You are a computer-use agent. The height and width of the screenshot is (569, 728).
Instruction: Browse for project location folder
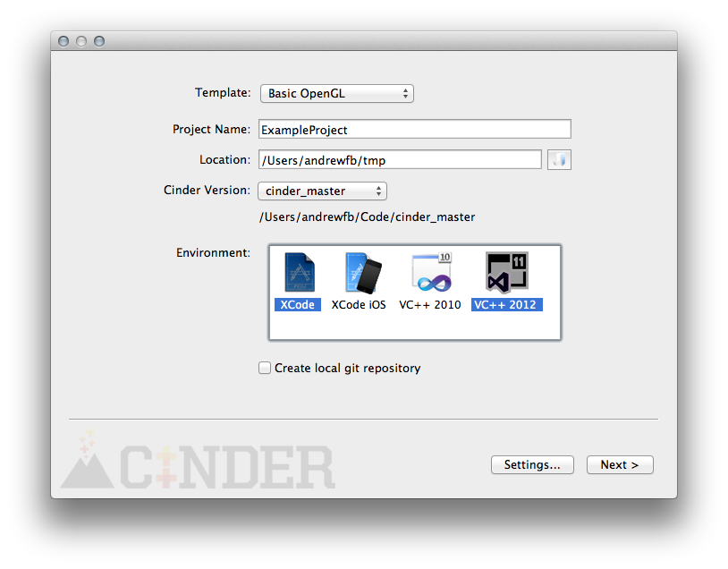559,160
